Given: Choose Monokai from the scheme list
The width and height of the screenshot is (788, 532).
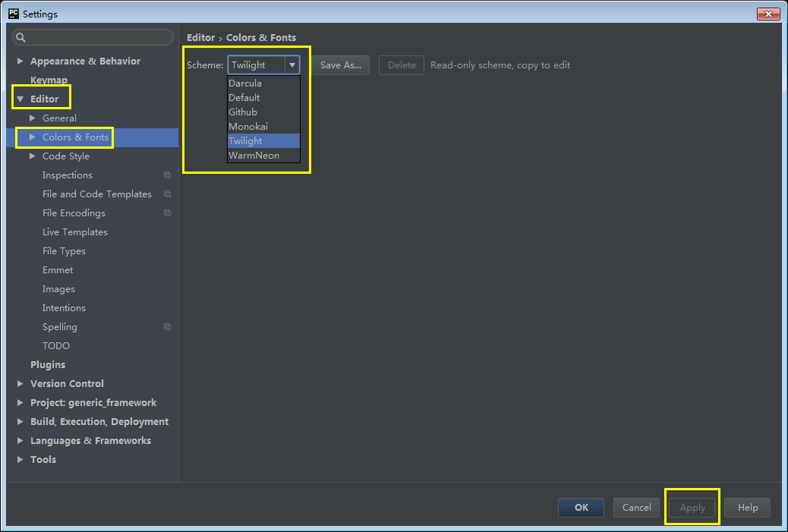Looking at the screenshot, I should point(264,127).
